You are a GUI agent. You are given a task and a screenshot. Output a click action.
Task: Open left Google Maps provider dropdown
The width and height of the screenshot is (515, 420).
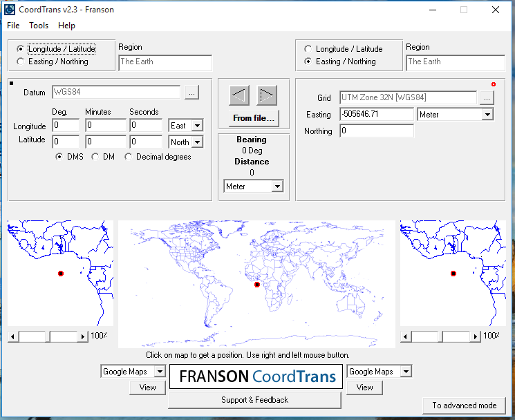coord(160,372)
